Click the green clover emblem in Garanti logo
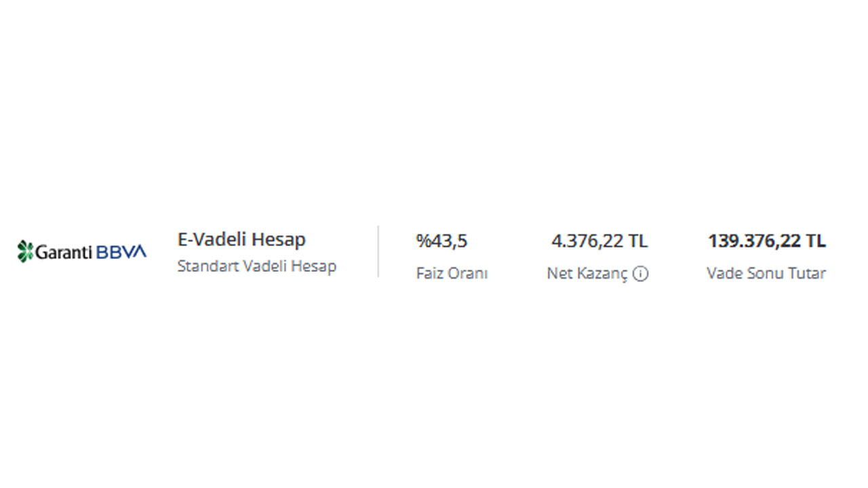Image resolution: width=868 pixels, height=488 pixels. coord(25,251)
